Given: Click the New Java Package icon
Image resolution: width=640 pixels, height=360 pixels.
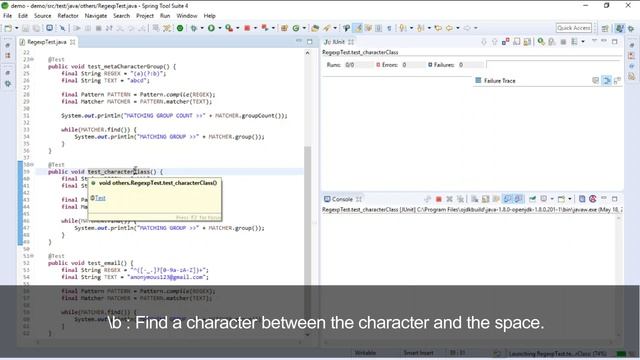Looking at the screenshot, I should point(284,28).
